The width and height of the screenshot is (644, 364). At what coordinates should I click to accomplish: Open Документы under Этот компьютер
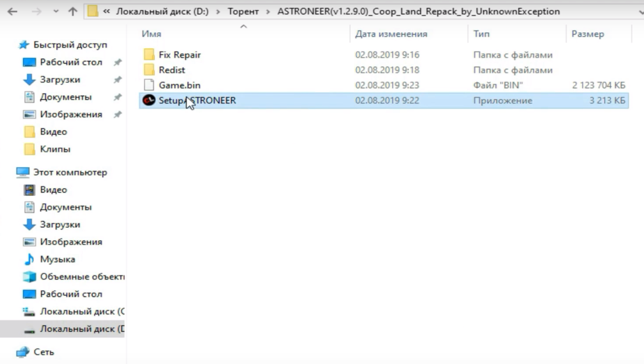(x=66, y=207)
